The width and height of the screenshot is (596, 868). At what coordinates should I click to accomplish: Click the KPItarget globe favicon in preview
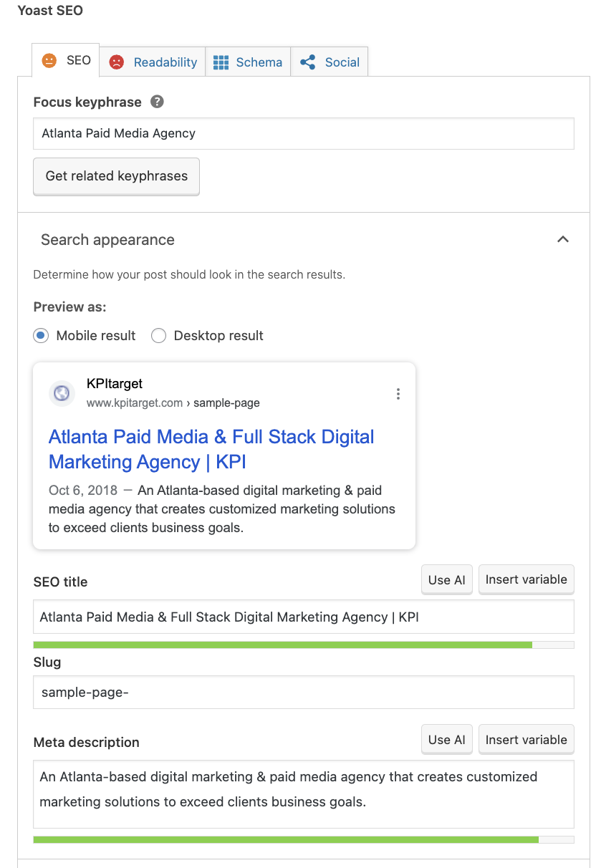coord(62,392)
